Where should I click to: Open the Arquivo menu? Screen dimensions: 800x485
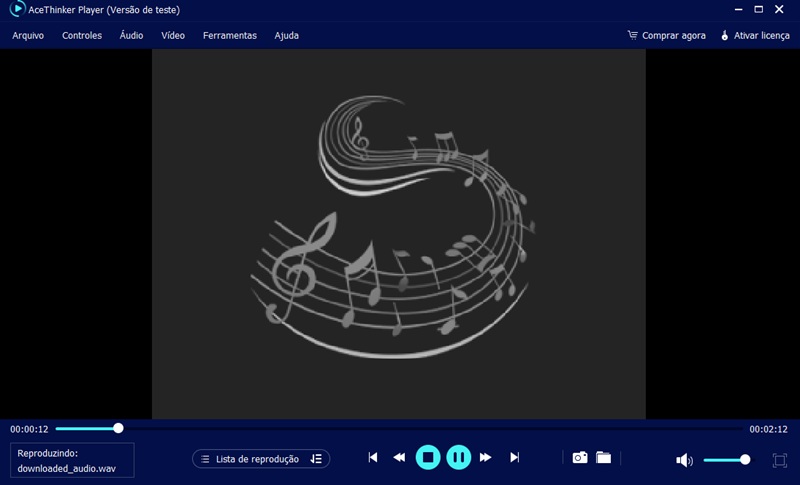click(28, 36)
